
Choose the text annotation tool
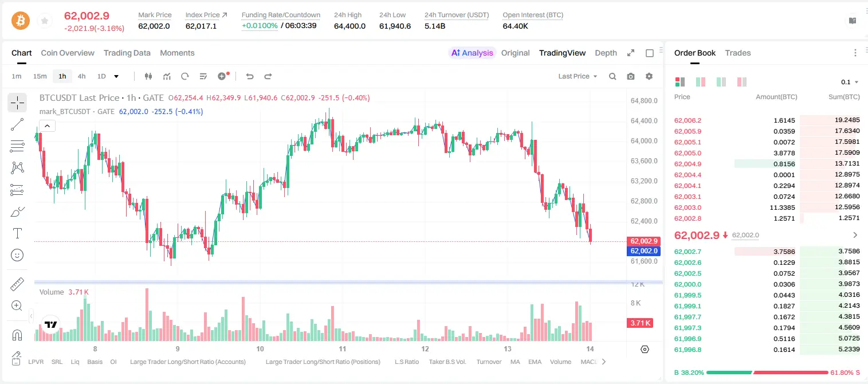[x=17, y=233]
